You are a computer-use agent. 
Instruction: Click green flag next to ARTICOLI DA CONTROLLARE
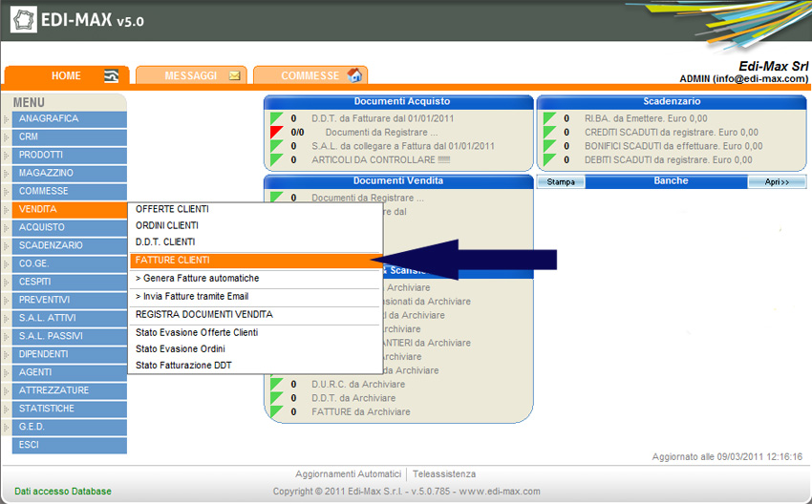[x=275, y=159]
